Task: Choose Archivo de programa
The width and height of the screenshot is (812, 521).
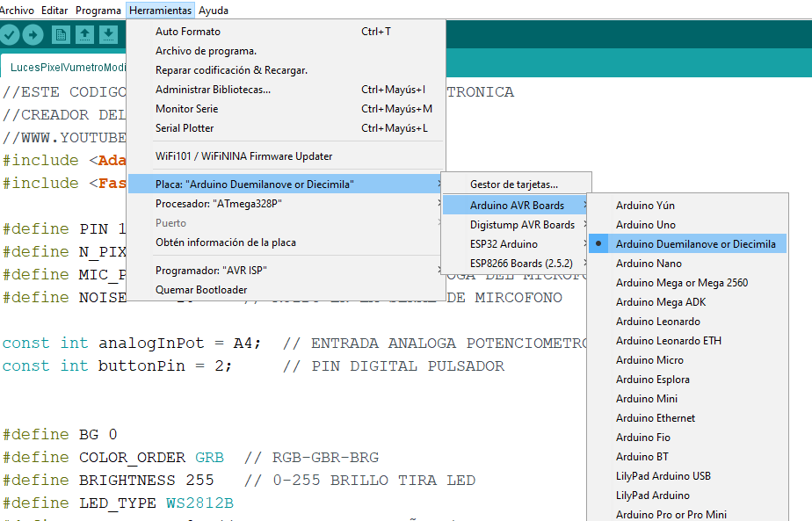Action: click(x=286, y=51)
